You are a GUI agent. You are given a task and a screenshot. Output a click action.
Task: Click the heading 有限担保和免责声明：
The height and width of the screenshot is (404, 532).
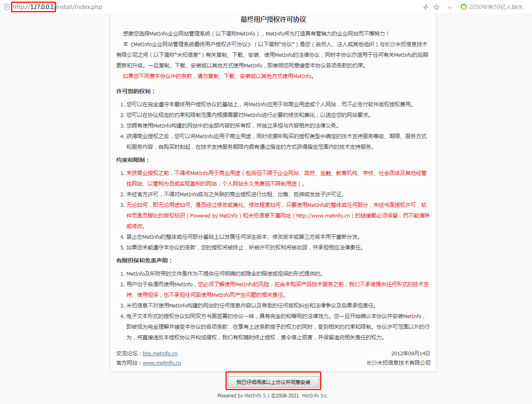[144, 260]
